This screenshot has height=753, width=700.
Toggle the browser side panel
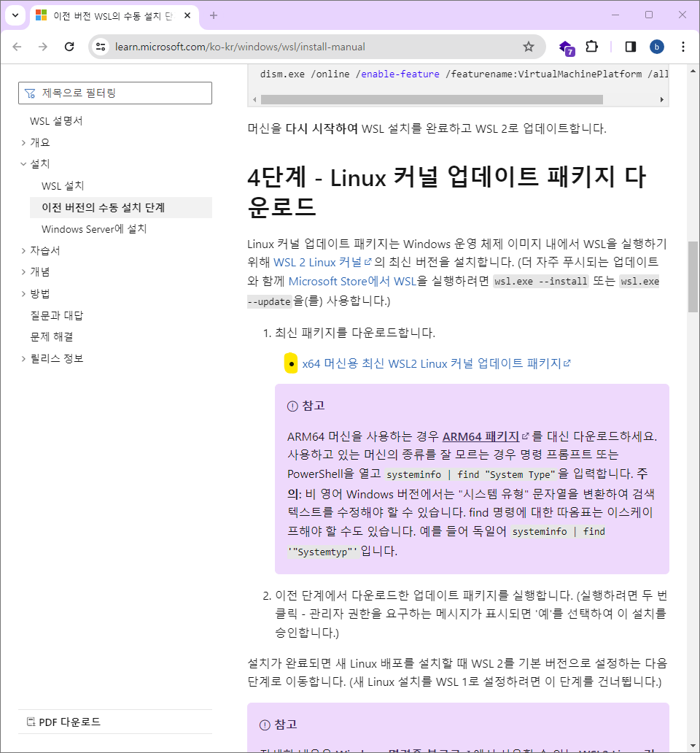(631, 47)
